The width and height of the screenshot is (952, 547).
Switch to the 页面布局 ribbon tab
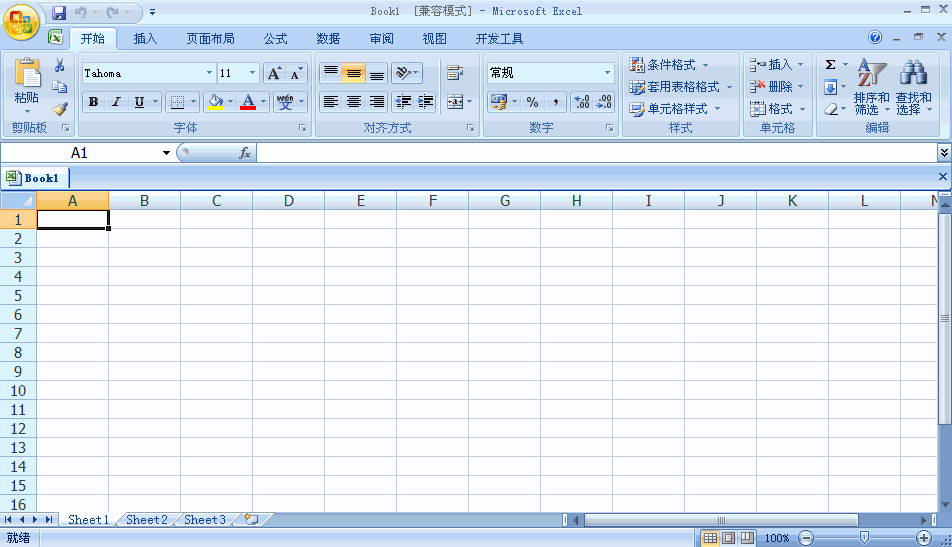click(x=210, y=39)
